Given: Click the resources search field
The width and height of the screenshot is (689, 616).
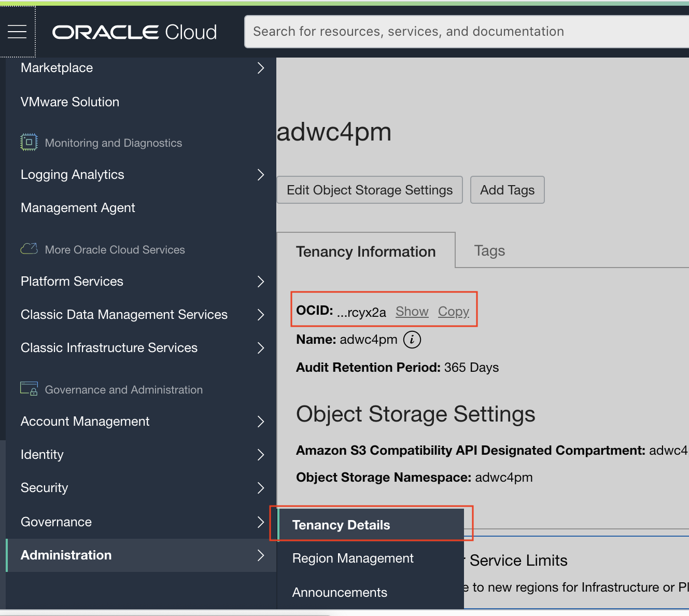Looking at the screenshot, I should pyautogui.click(x=467, y=32).
